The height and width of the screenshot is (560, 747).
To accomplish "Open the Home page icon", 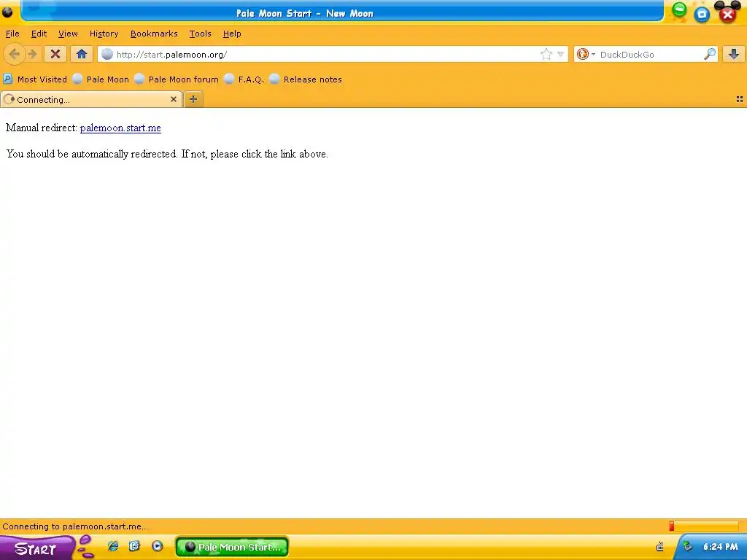I will [x=82, y=54].
